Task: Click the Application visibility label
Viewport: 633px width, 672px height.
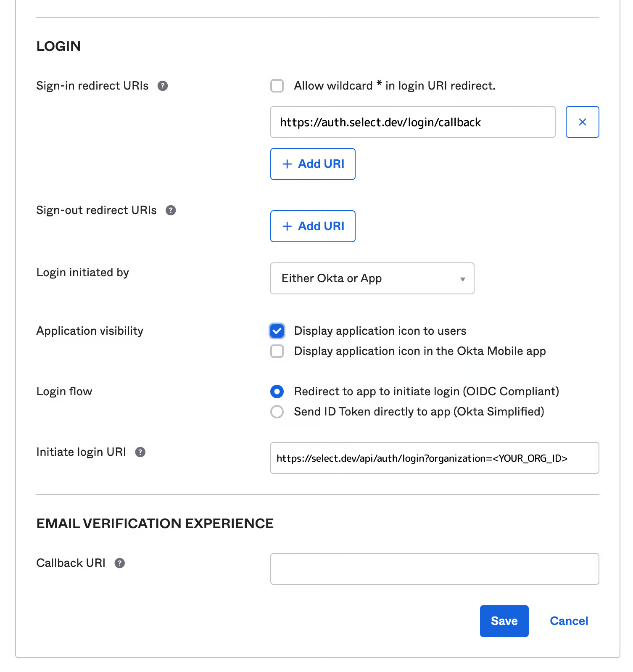Action: click(90, 331)
